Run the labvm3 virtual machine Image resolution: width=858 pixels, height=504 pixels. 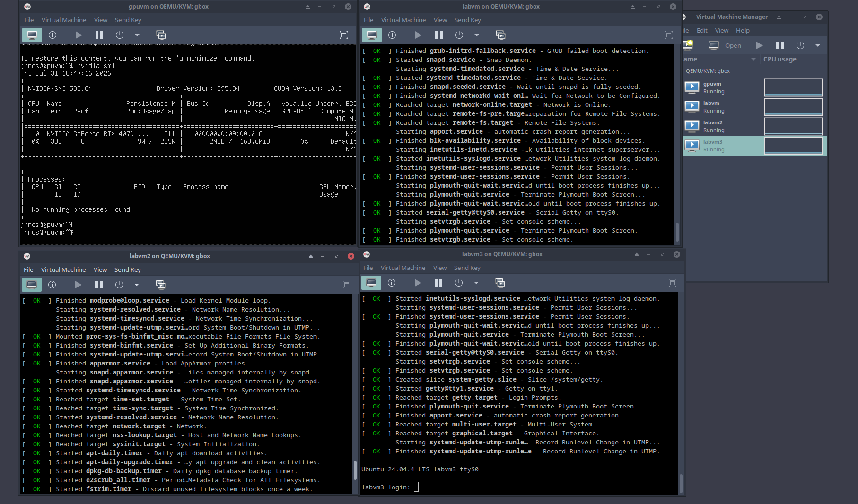coord(418,283)
